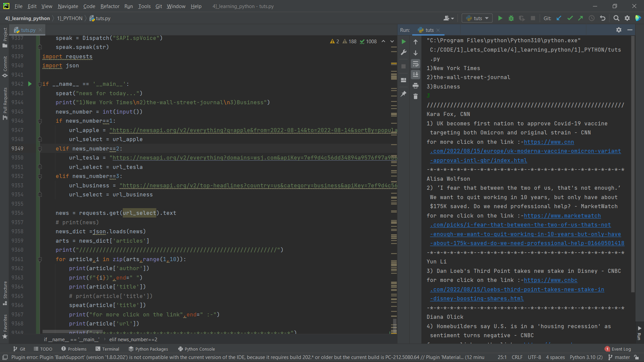The height and width of the screenshot is (362, 644).
Task: Close the tuts.py editor tab
Action: point(40,30)
